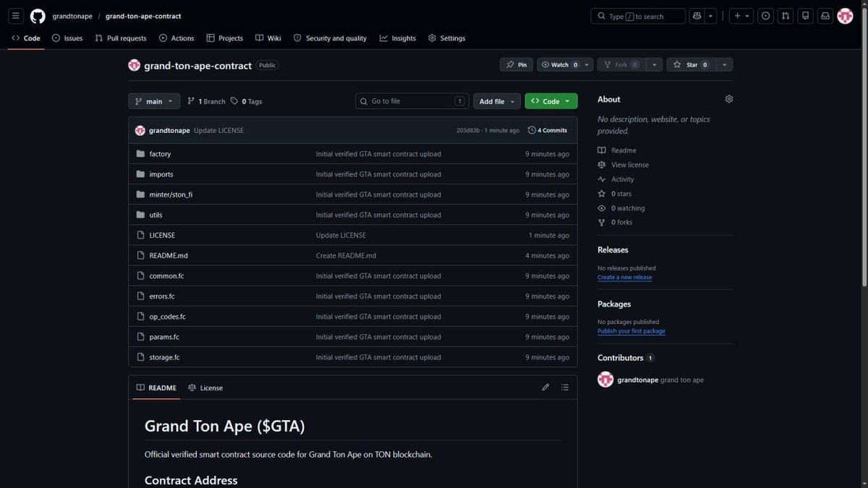Open repositories icon in top header

(x=805, y=16)
